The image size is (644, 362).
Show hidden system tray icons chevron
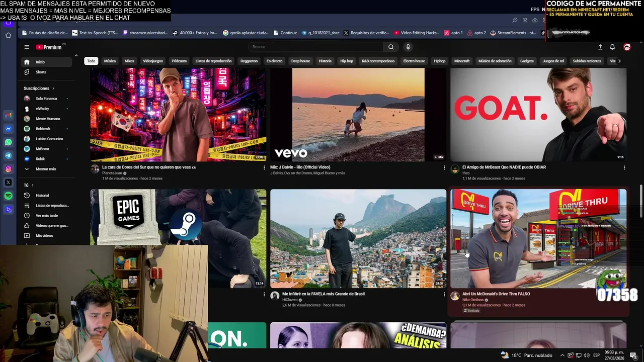pyautogui.click(x=562, y=355)
